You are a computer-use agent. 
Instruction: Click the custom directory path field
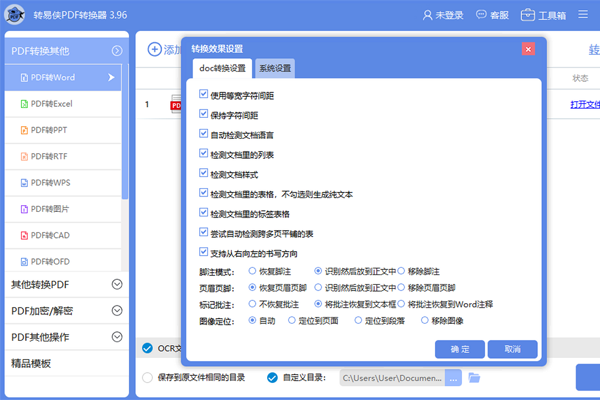392,377
